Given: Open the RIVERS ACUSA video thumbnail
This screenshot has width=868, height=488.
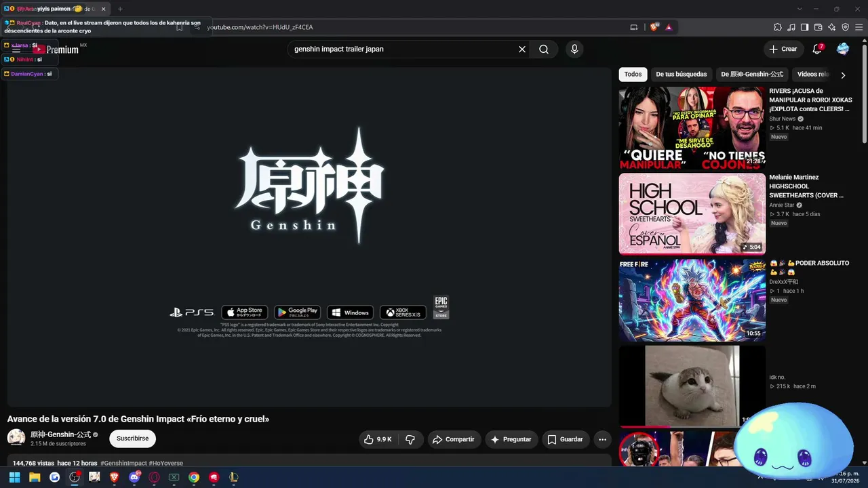Looking at the screenshot, I should [x=692, y=128].
